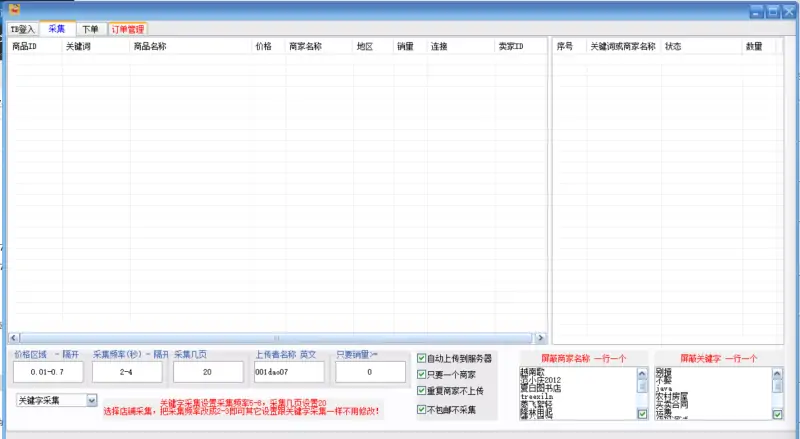Click the horizontal scrollbar thumb of the product table
This screenshot has height=439, width=800.
point(276,338)
